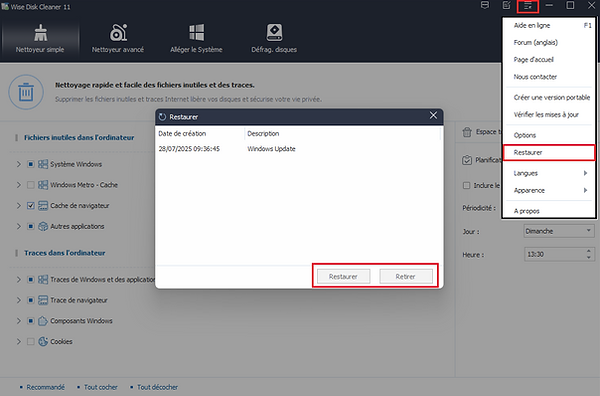The height and width of the screenshot is (396, 600).
Task: Open the Alléger le Système tab
Action: click(196, 39)
